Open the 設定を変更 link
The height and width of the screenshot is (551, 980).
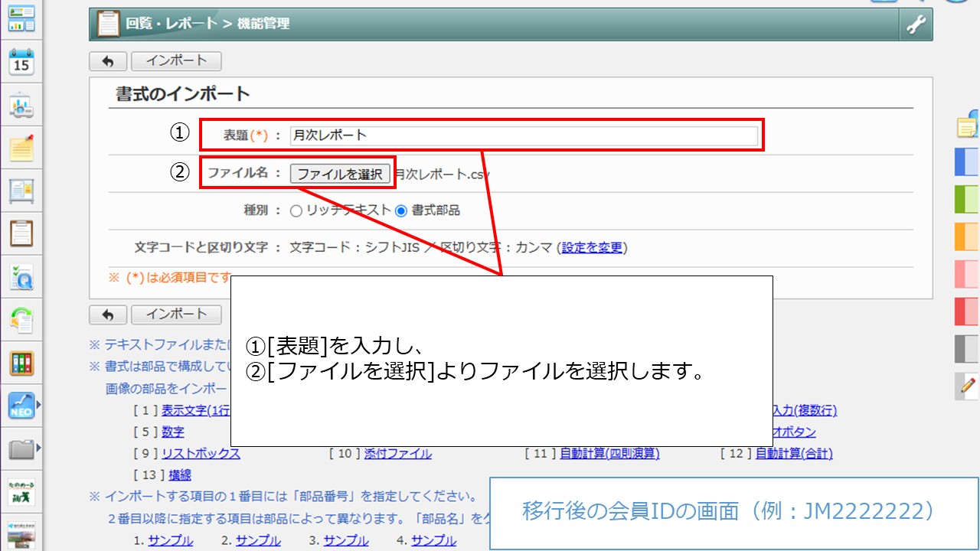[592, 247]
